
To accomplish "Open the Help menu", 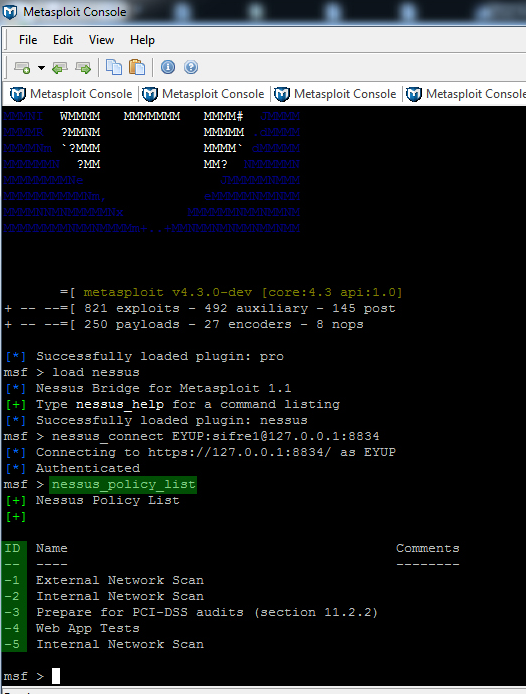I will pos(142,40).
